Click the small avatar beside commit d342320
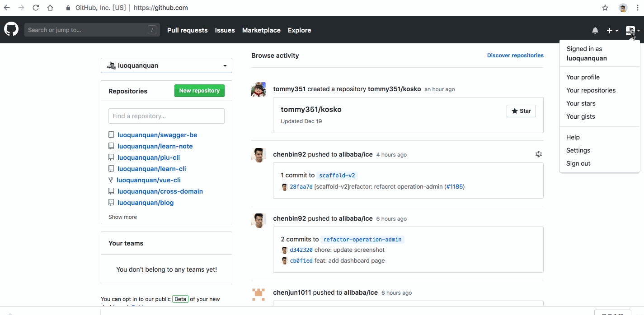The image size is (644, 315). 285,250
